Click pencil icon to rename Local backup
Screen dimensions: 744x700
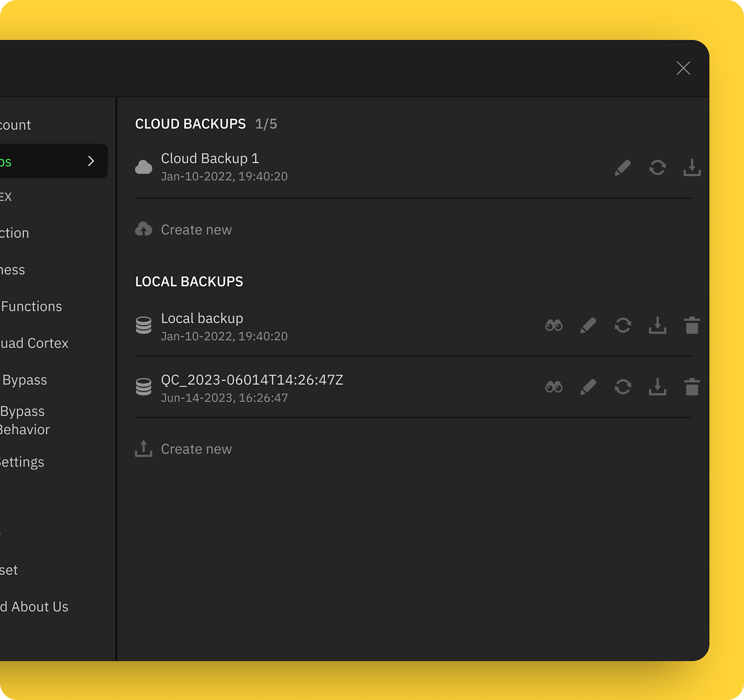pos(588,326)
